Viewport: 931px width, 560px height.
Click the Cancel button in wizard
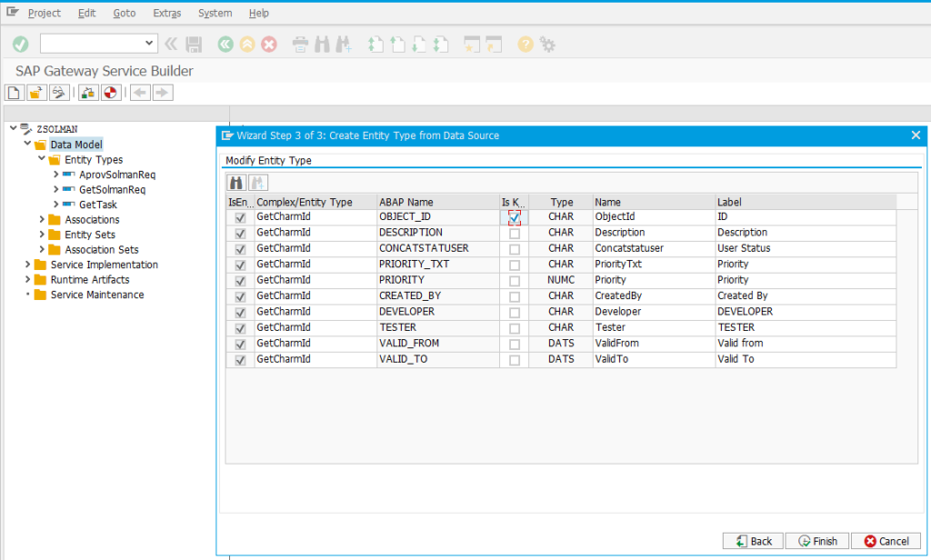(x=886, y=541)
